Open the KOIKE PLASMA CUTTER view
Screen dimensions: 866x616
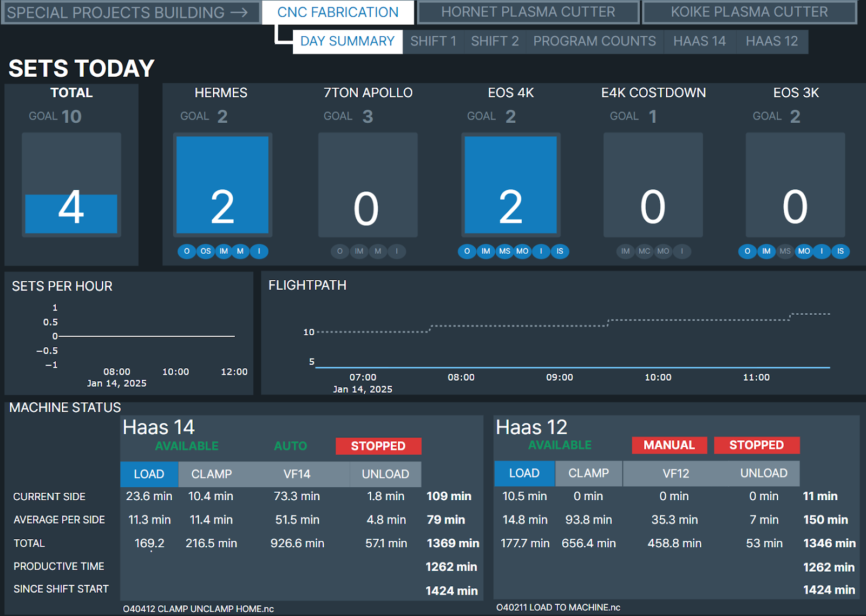(x=751, y=11)
